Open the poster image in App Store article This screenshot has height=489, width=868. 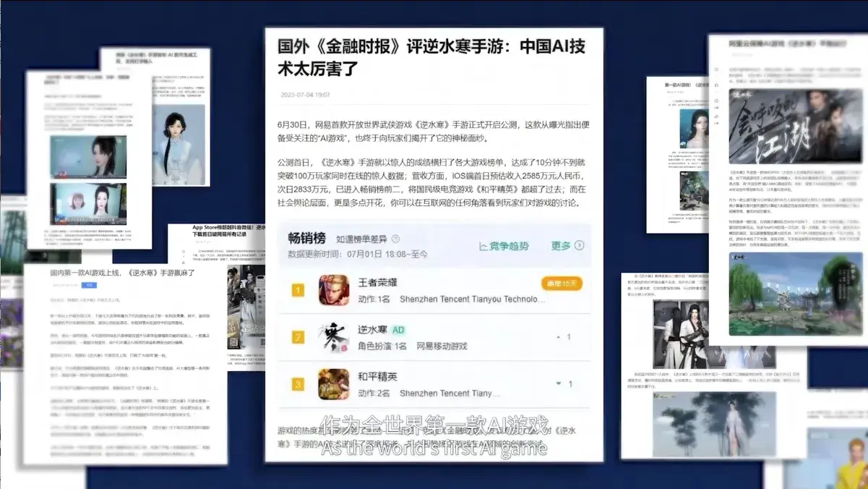pos(246,307)
